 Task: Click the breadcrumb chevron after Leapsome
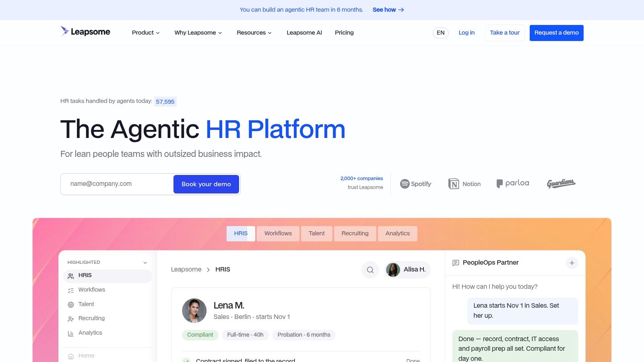coord(208,270)
